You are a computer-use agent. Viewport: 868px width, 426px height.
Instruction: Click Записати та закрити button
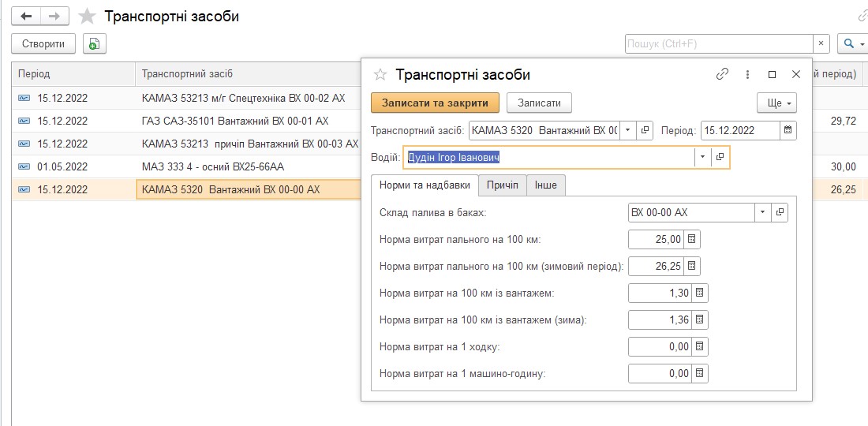(x=435, y=103)
